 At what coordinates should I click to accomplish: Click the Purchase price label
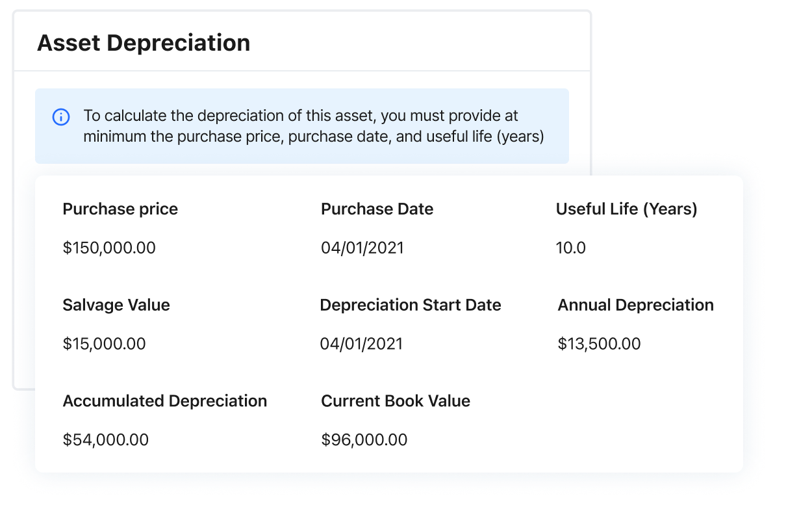[120, 209]
